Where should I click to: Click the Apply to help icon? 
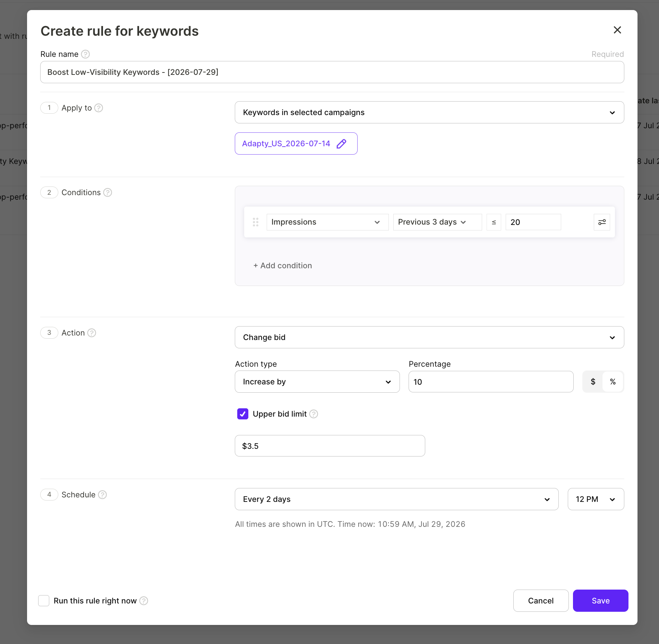pos(99,108)
